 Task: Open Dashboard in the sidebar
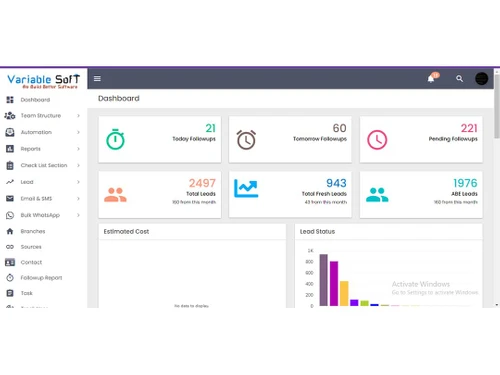[35, 100]
